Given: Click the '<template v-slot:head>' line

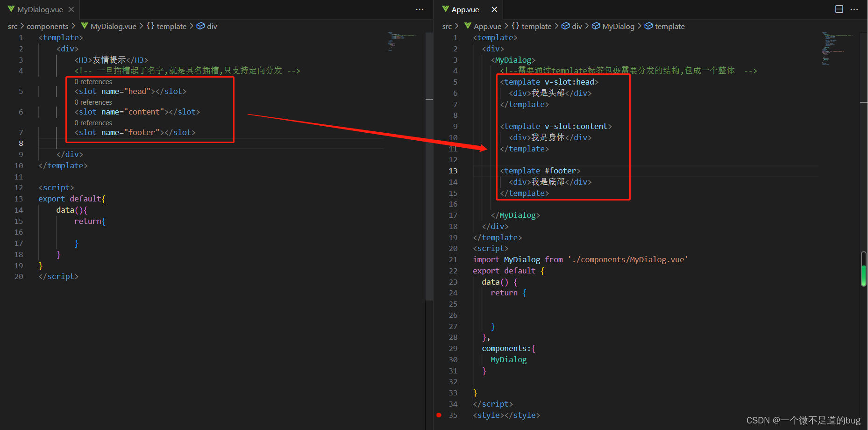Looking at the screenshot, I should [x=549, y=82].
